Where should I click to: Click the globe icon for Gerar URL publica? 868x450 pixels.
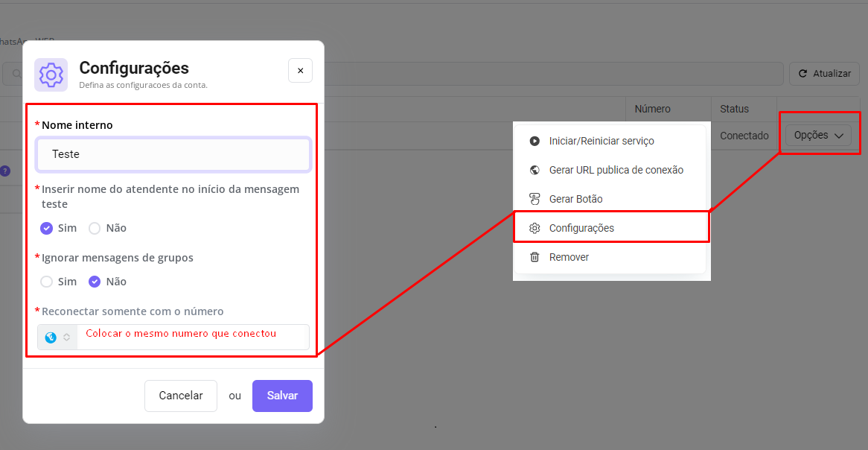(534, 170)
